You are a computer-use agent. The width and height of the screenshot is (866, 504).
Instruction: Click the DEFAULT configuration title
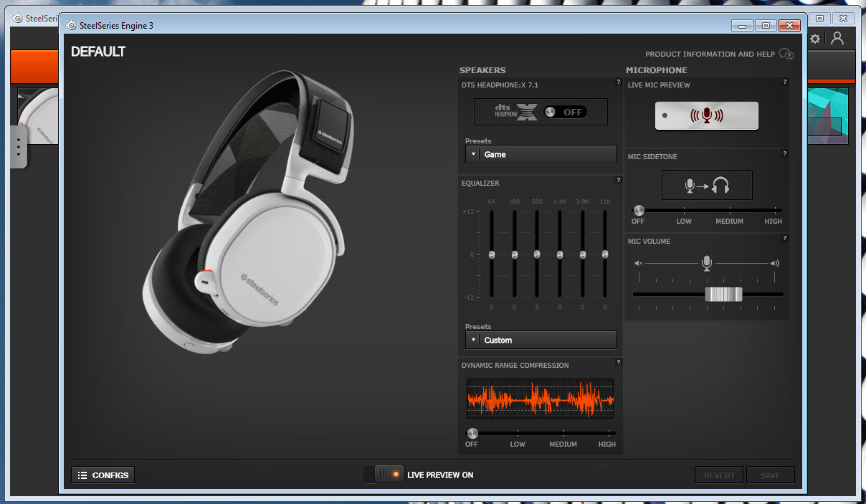[98, 52]
